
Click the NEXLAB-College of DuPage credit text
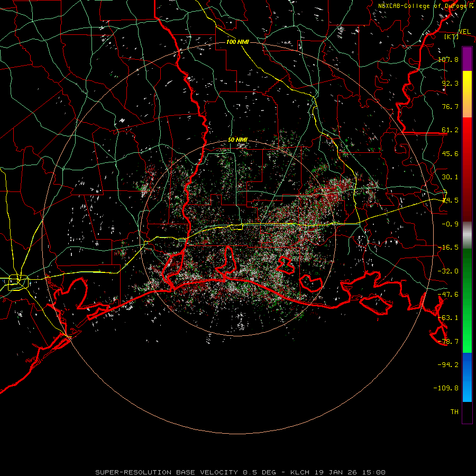tap(426, 6)
